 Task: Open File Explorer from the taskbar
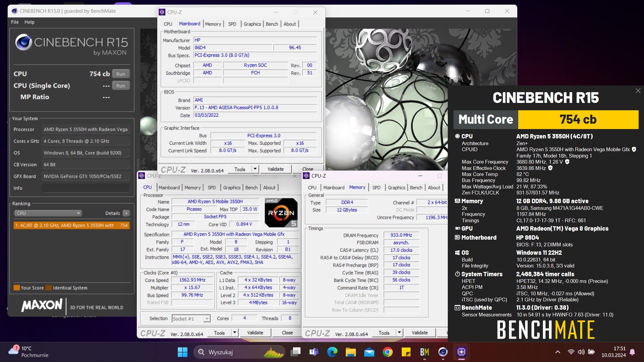click(x=351, y=352)
